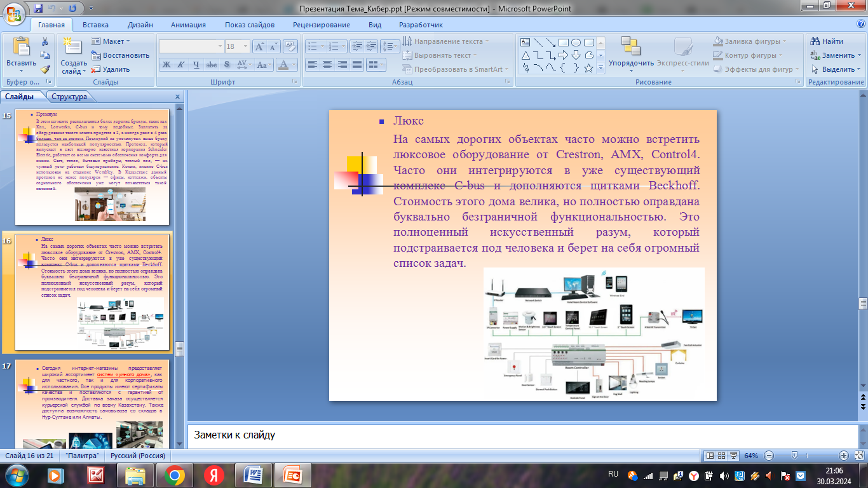
Task: Increase the list indent level
Action: point(372,46)
